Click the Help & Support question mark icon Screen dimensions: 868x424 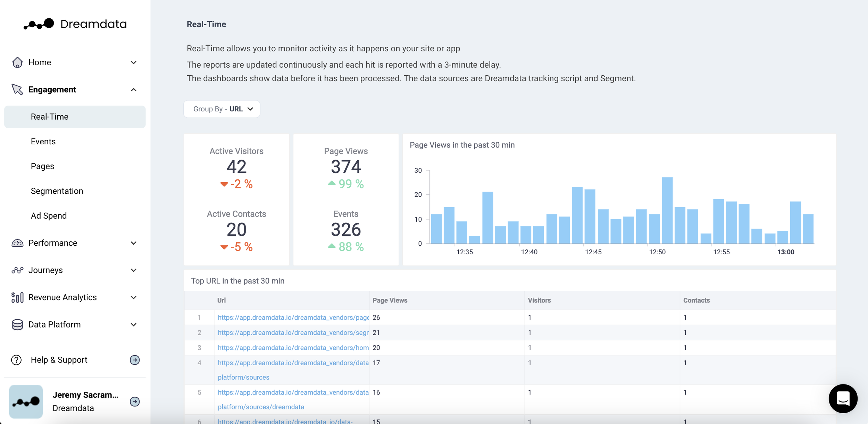[x=16, y=360]
